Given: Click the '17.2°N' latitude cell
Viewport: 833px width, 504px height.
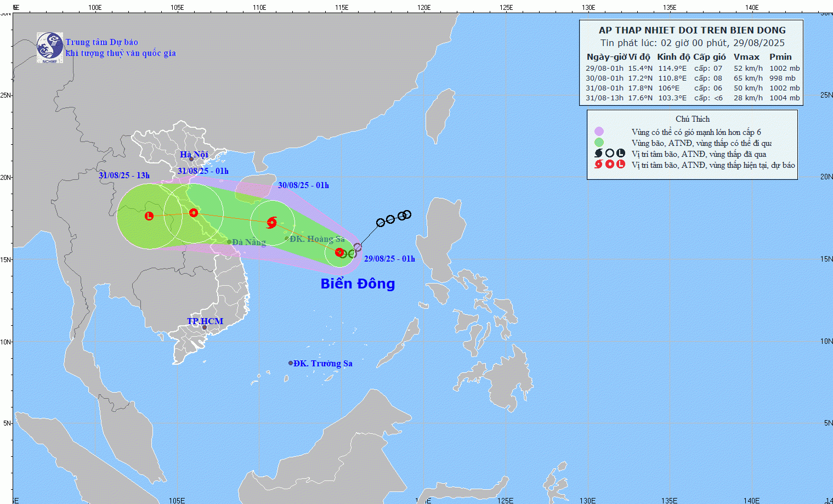Looking at the screenshot, I should (640, 78).
